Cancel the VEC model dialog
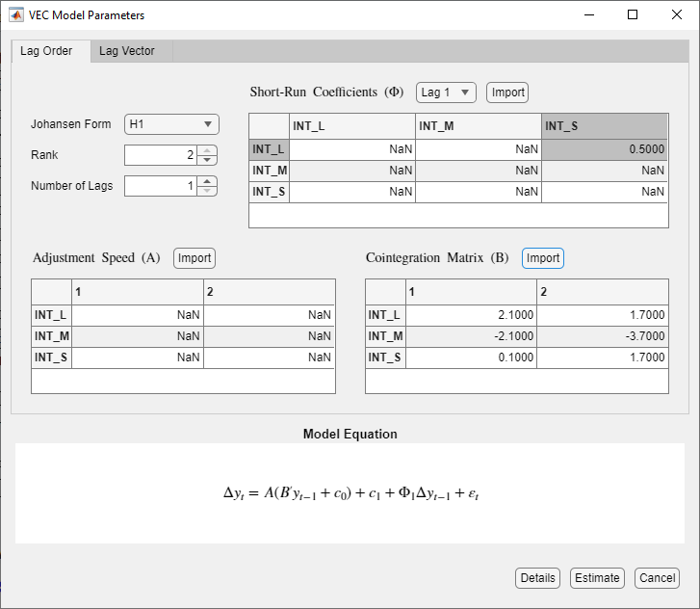The image size is (700, 609). pyautogui.click(x=657, y=578)
